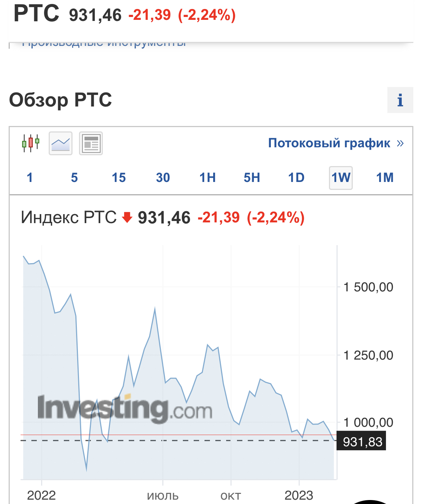Select the 1M timeframe
Image resolution: width=422 pixels, height=504 pixels.
pos(385,178)
